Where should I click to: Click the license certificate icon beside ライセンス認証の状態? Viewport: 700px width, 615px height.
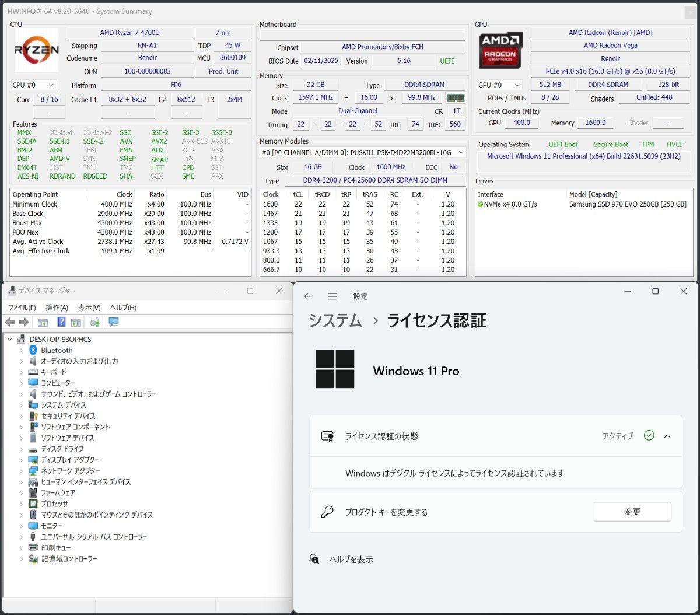[327, 436]
